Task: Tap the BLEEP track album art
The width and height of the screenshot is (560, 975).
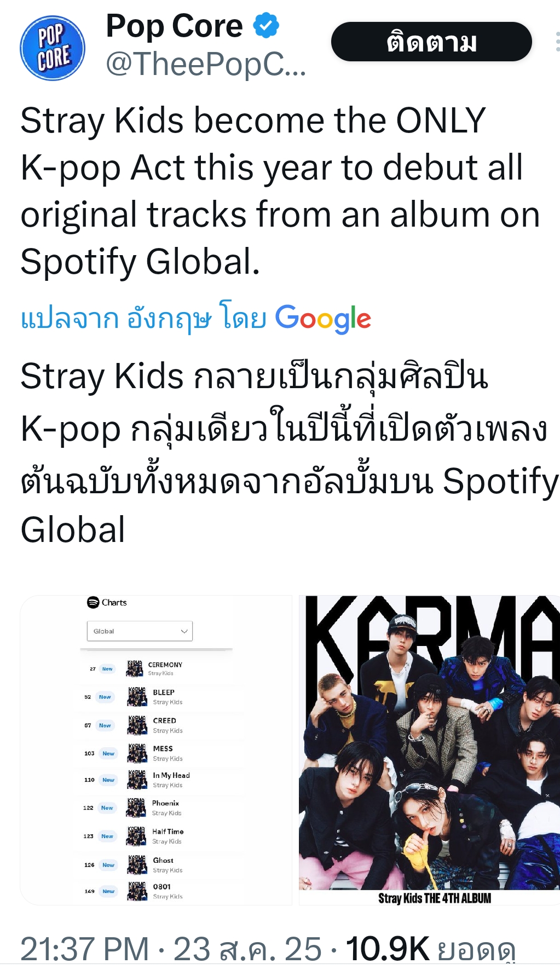Action: [137, 696]
